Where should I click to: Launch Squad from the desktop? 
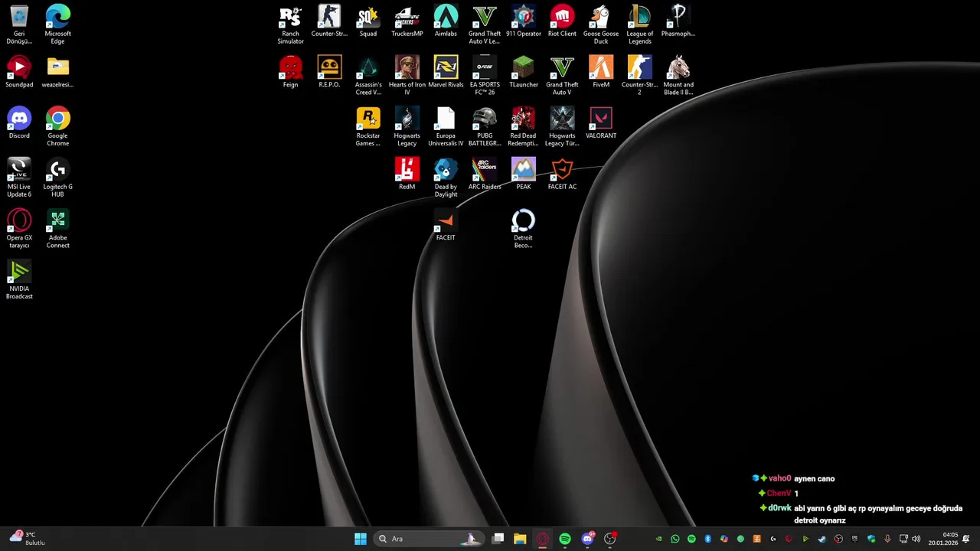tap(368, 21)
